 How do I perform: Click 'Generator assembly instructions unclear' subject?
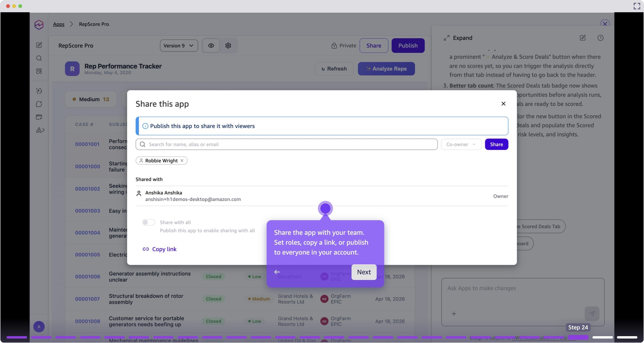(x=150, y=276)
